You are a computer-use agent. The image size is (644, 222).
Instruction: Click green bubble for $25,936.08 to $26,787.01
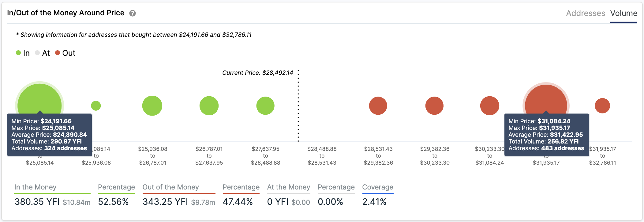pos(152,106)
